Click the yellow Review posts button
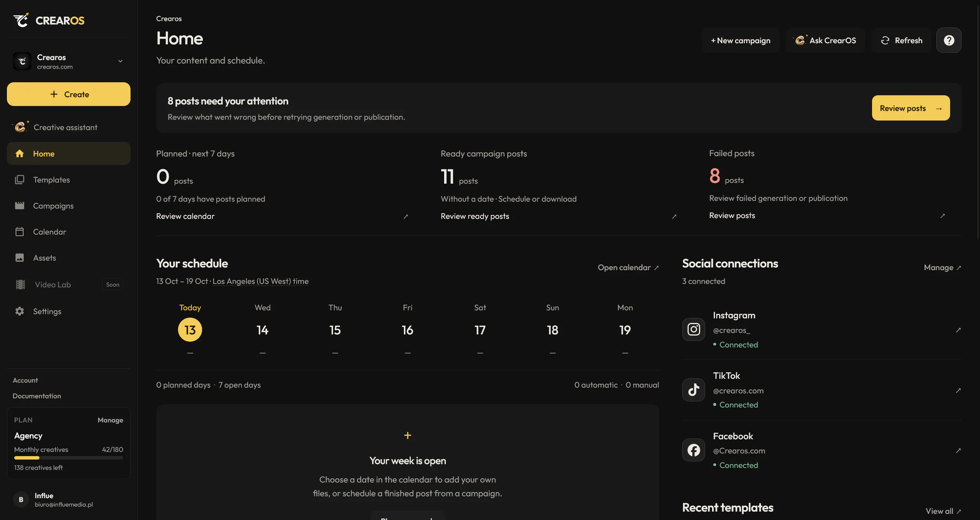 tap(911, 108)
